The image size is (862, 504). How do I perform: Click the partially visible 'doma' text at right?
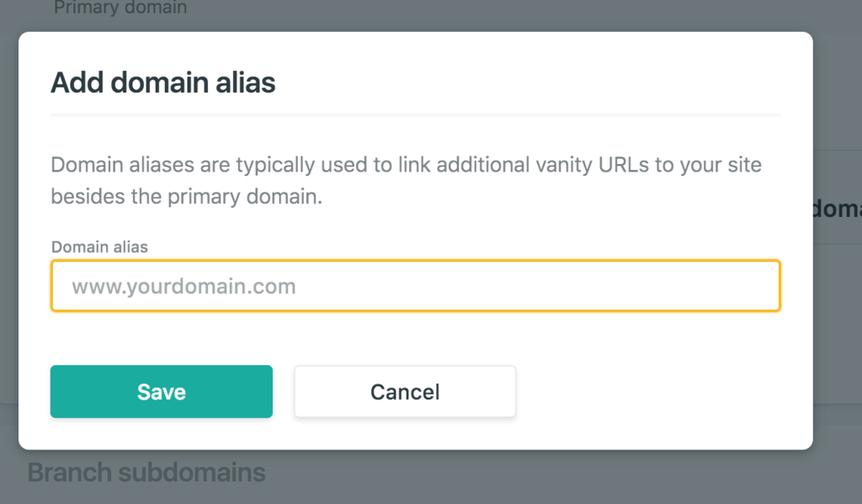point(837,209)
